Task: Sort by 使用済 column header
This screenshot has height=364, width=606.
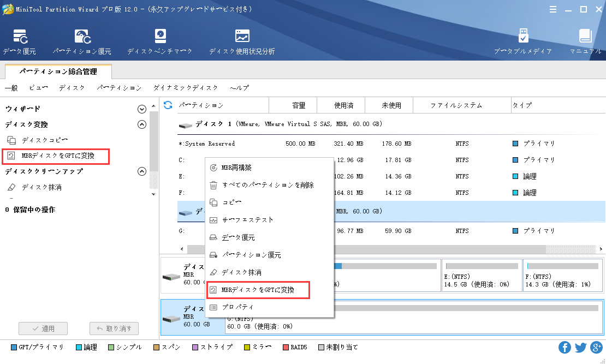Action: (x=341, y=105)
